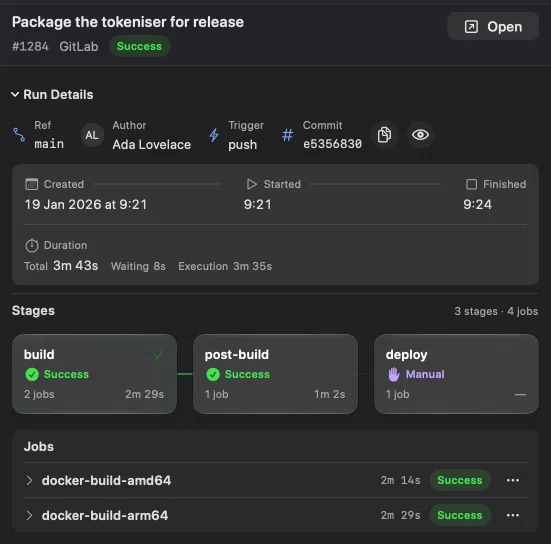Click the build stage green check circle
The width and height of the screenshot is (551, 544).
pos(32,374)
